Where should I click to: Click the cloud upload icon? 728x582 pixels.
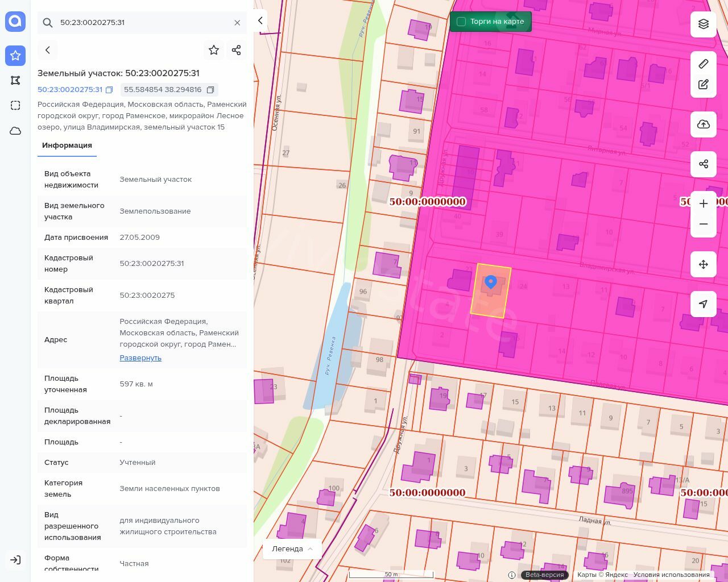[704, 124]
